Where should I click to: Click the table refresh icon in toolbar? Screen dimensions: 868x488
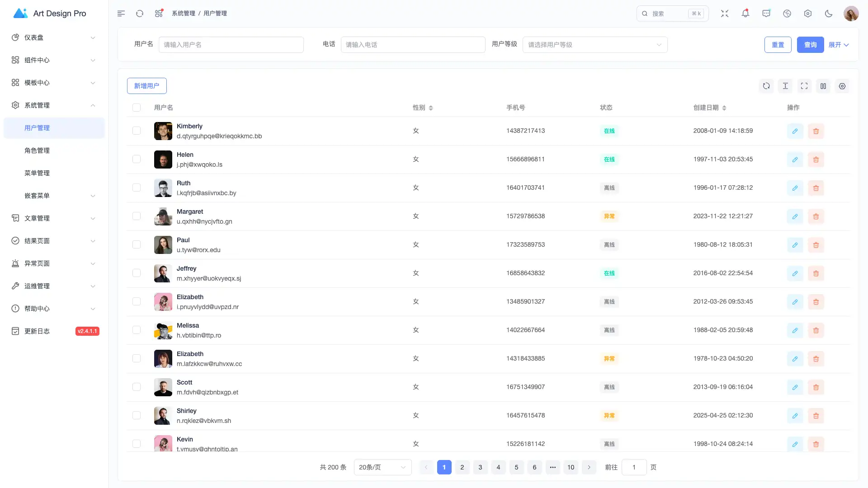coord(766,86)
